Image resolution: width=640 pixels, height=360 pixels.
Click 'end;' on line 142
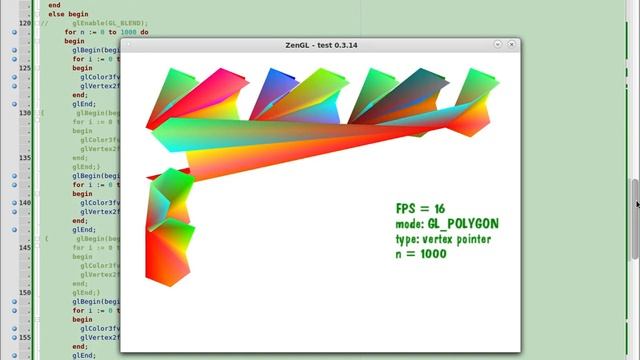80,221
